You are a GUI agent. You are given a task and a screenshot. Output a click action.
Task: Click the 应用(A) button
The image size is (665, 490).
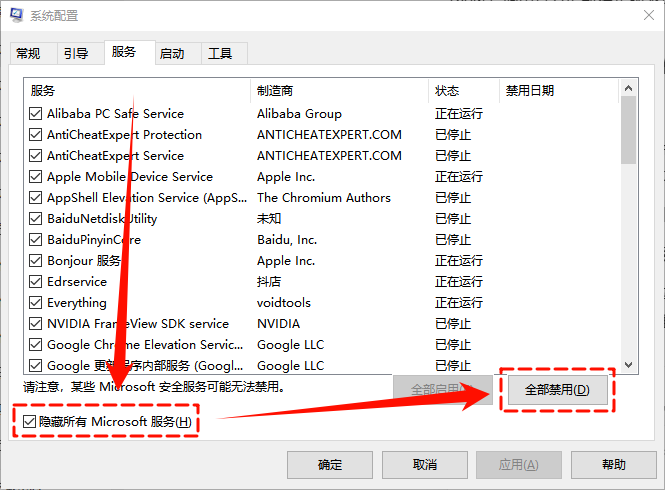click(519, 465)
